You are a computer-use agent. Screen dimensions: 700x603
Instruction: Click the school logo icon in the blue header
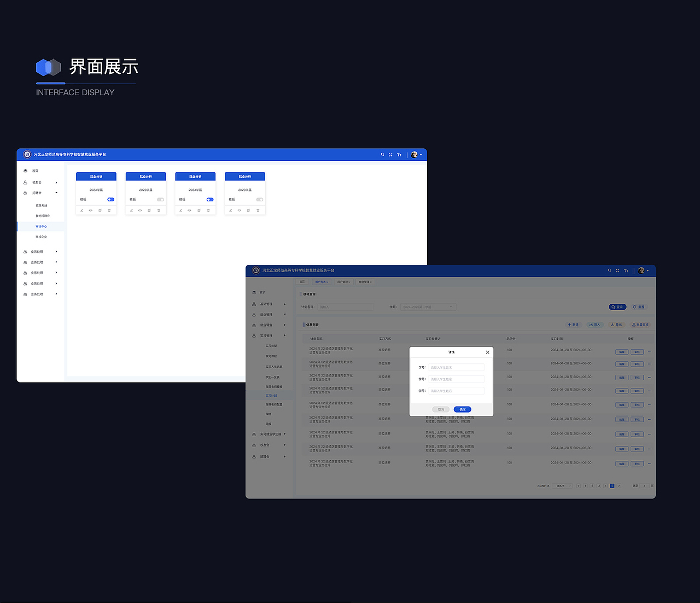27,154
